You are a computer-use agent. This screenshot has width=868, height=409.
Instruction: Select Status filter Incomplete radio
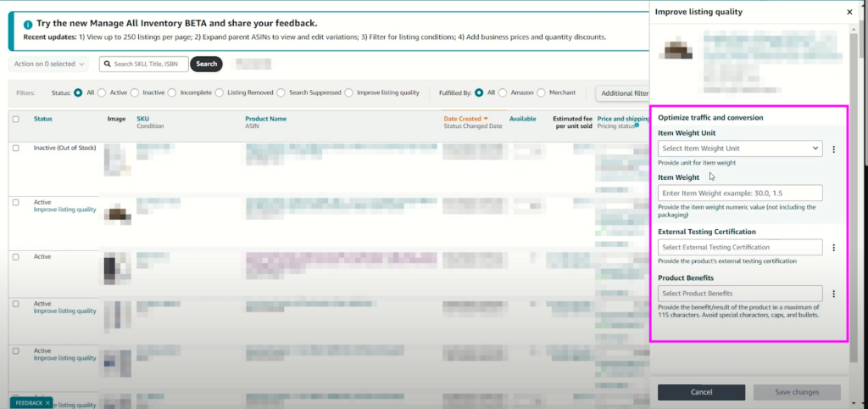tap(171, 92)
